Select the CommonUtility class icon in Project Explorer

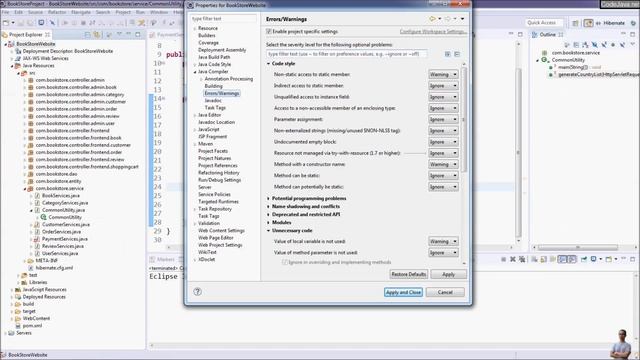pos(43,217)
